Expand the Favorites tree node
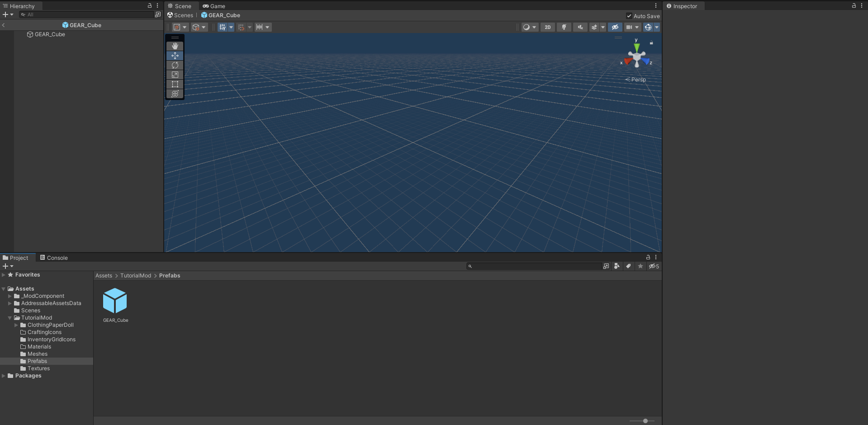This screenshot has width=868, height=425. pyautogui.click(x=4, y=275)
